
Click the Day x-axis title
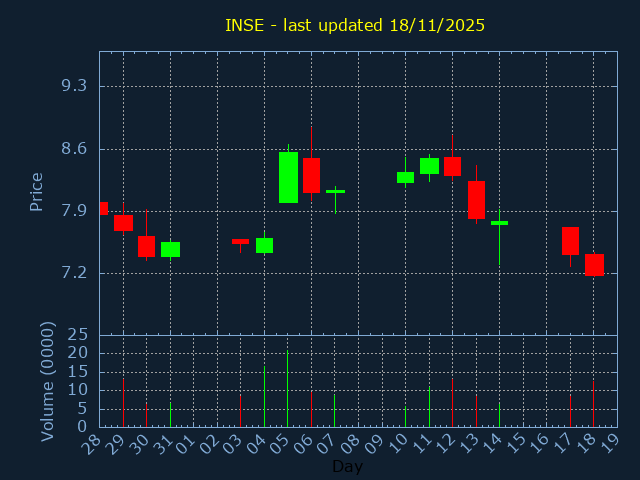pyautogui.click(x=347, y=466)
